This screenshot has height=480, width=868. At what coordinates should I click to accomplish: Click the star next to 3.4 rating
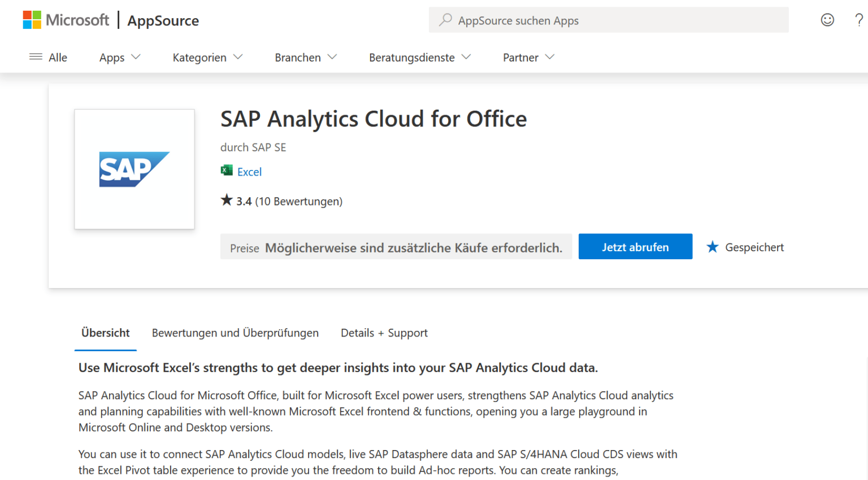pos(227,200)
